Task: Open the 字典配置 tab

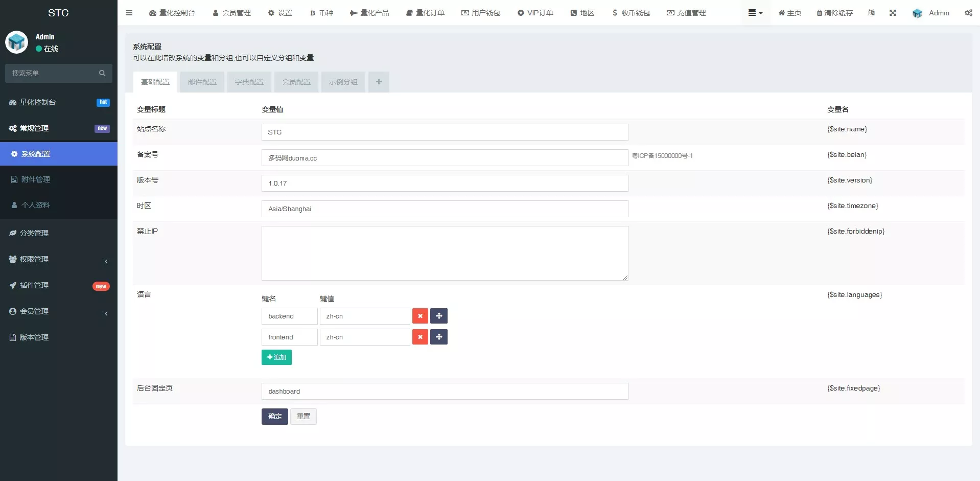Action: click(249, 82)
